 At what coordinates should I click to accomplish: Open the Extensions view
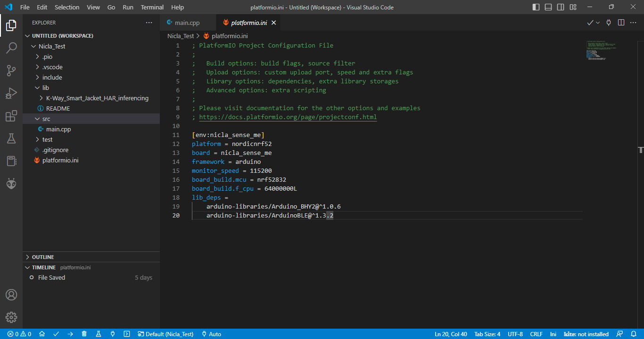pos(11,116)
